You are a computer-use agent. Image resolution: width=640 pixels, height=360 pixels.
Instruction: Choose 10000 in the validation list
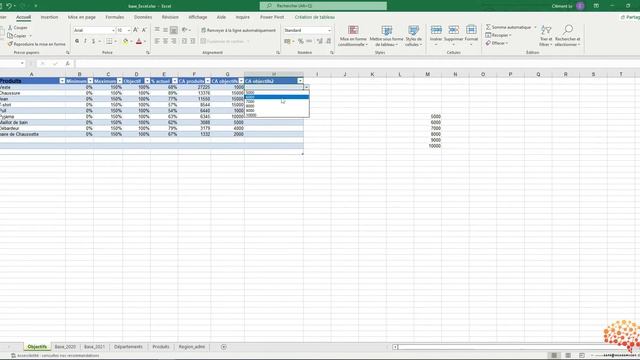coord(277,115)
